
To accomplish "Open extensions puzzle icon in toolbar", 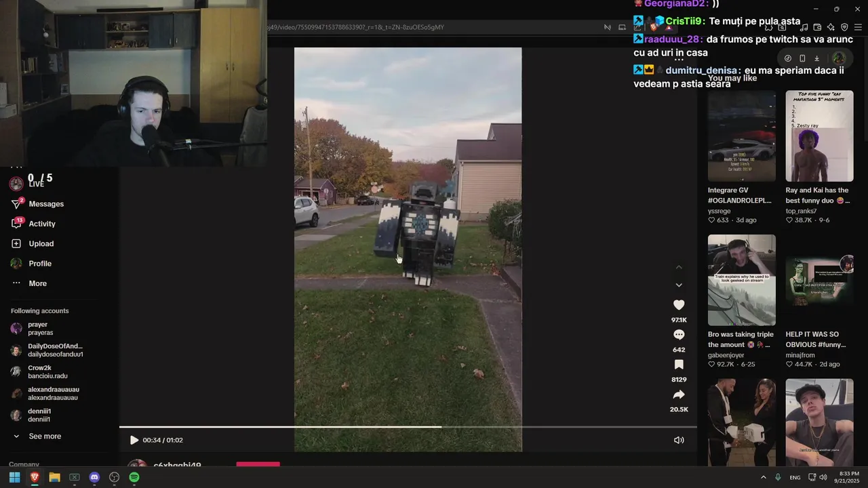I will pyautogui.click(x=768, y=27).
